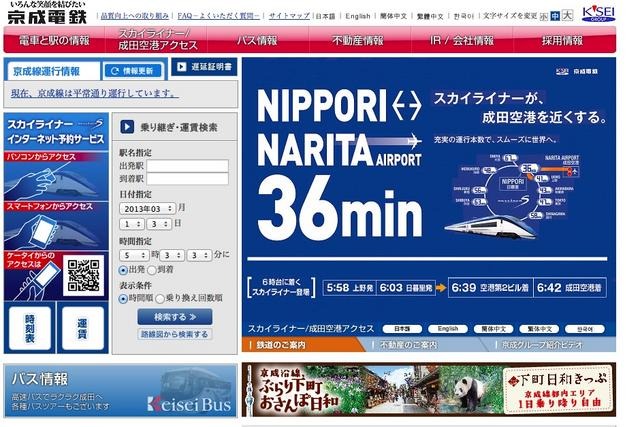Select the railway guide tab
The width and height of the screenshot is (640, 427).
(x=300, y=345)
